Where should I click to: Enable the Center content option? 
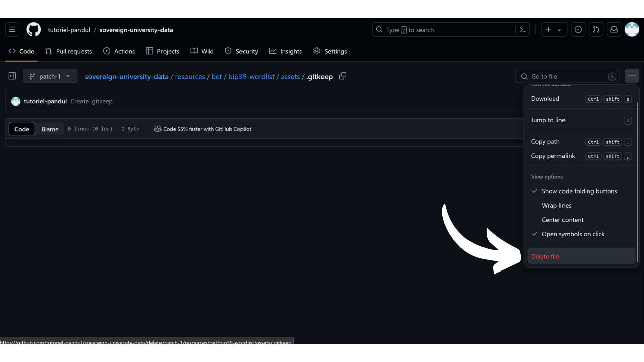click(x=562, y=220)
